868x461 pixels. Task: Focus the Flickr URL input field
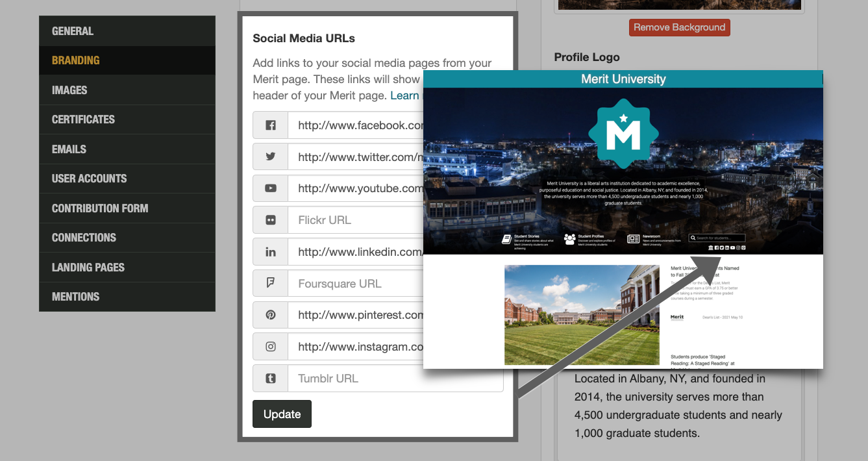355,220
